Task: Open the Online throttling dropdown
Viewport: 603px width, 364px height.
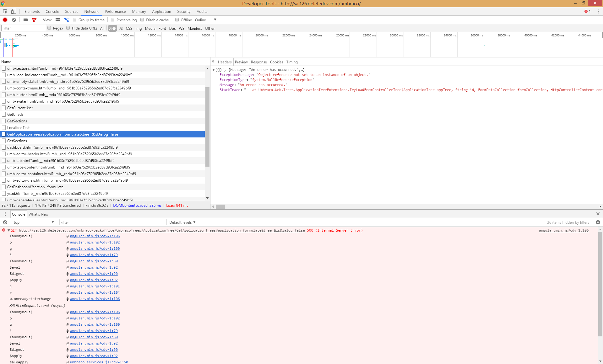Action: click(x=206, y=20)
